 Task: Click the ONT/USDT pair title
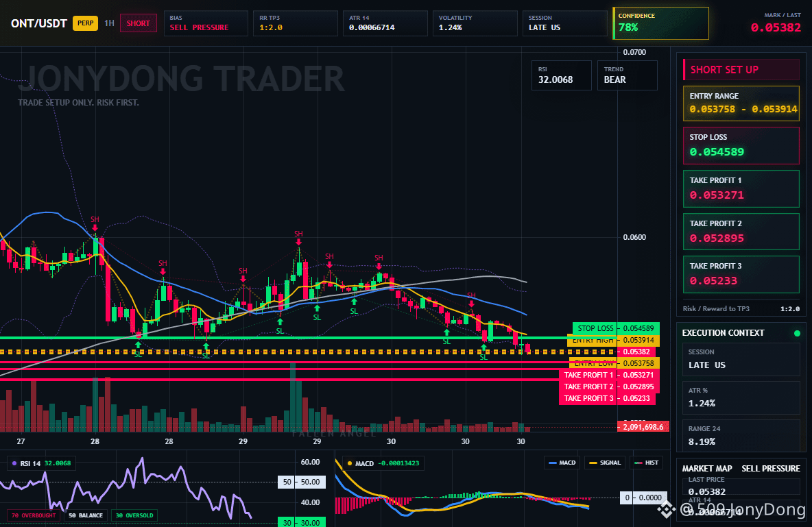pyautogui.click(x=39, y=23)
